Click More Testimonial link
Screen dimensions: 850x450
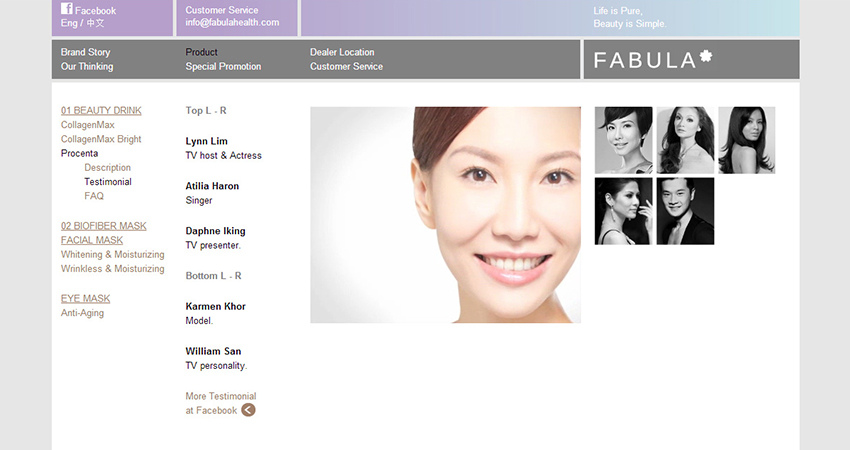(221, 396)
